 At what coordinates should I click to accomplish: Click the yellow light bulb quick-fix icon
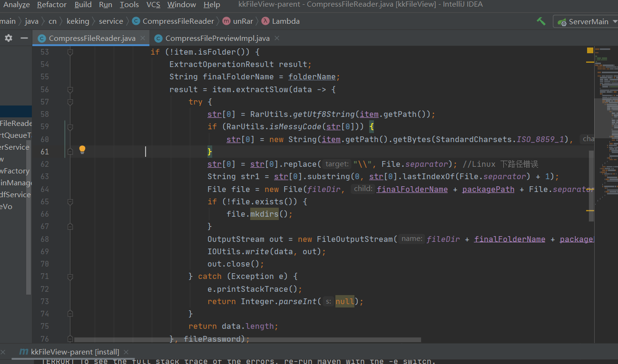click(x=82, y=150)
